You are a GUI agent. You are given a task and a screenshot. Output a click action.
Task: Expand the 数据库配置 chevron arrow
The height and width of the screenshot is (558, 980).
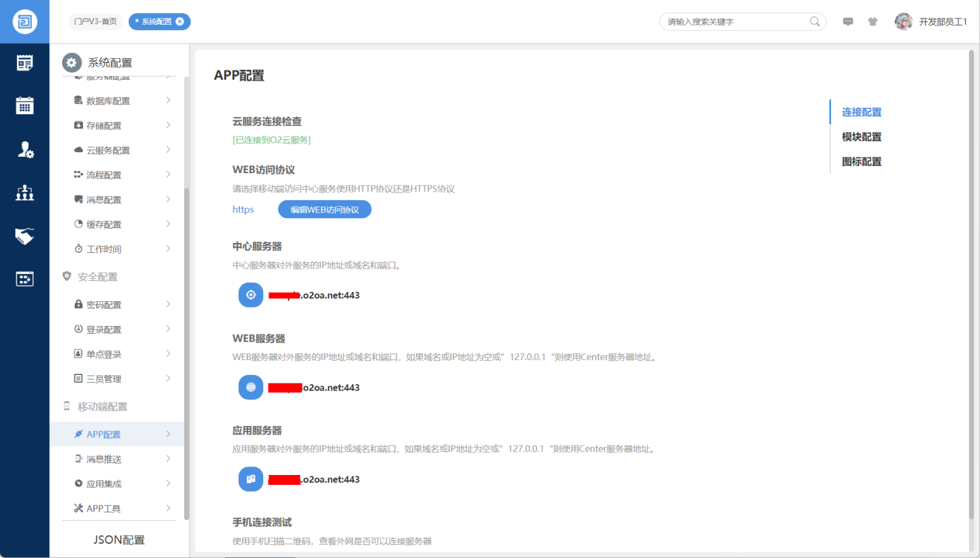[168, 101]
